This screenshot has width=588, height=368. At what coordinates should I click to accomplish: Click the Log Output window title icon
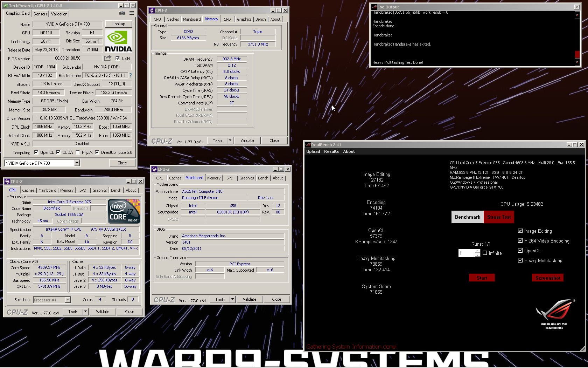374,7
